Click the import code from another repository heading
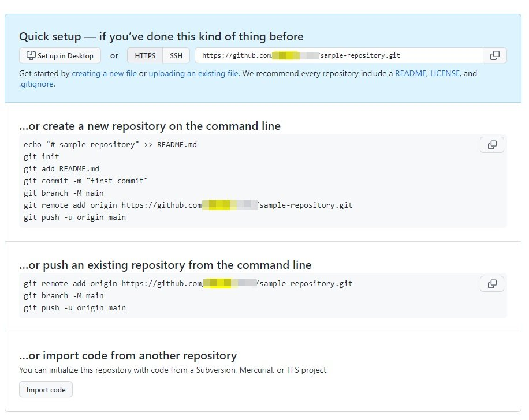 click(x=128, y=355)
